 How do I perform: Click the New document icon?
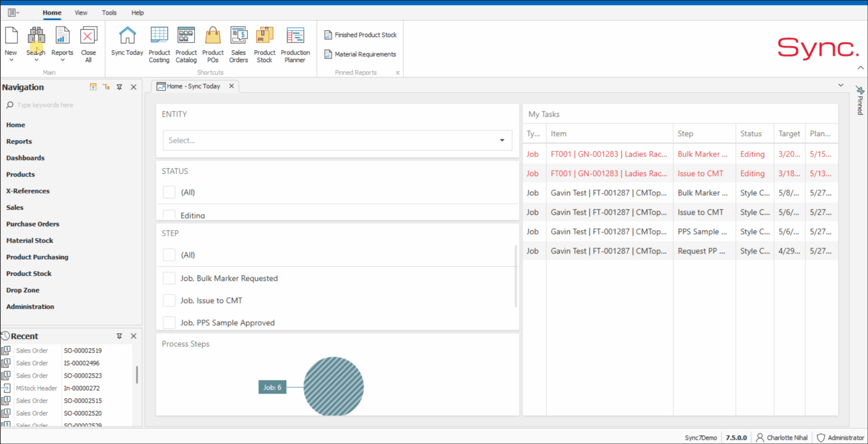click(x=11, y=36)
